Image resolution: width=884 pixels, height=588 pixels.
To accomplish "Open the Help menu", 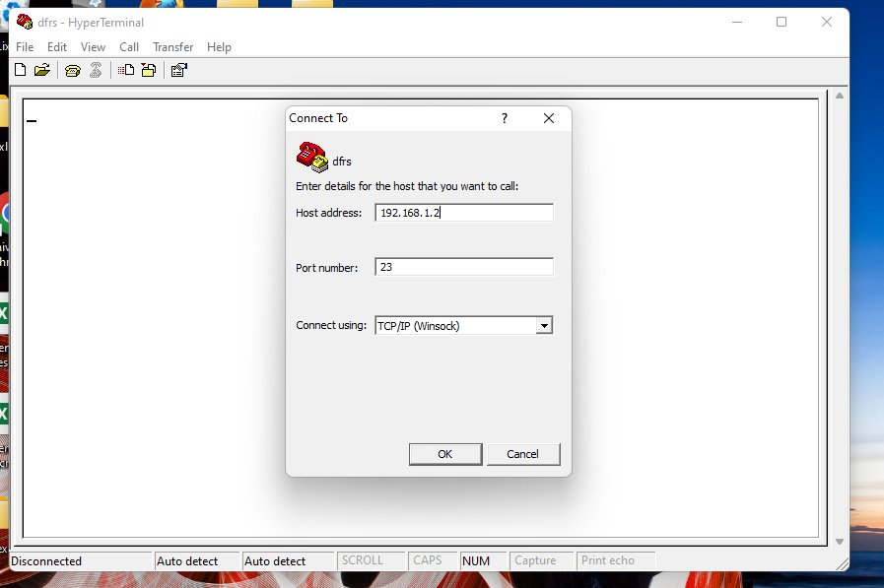I will 219,47.
